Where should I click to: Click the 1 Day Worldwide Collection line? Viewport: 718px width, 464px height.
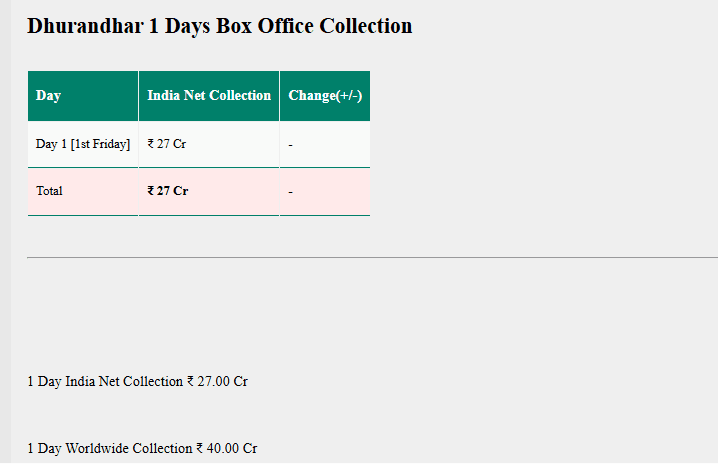141,449
